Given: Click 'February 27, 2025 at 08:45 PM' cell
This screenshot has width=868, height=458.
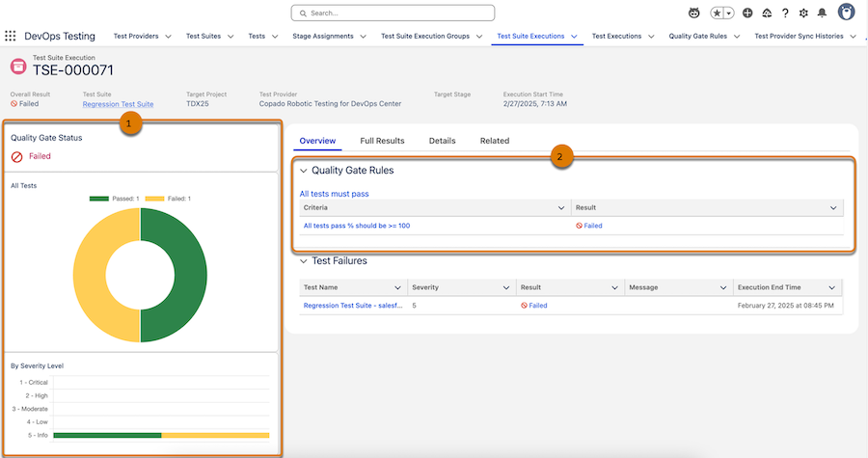Looking at the screenshot, I should pos(785,306).
